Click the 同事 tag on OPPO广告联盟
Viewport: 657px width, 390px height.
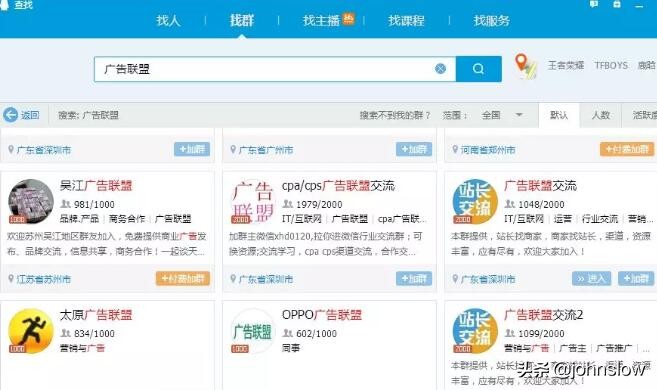[x=291, y=348]
